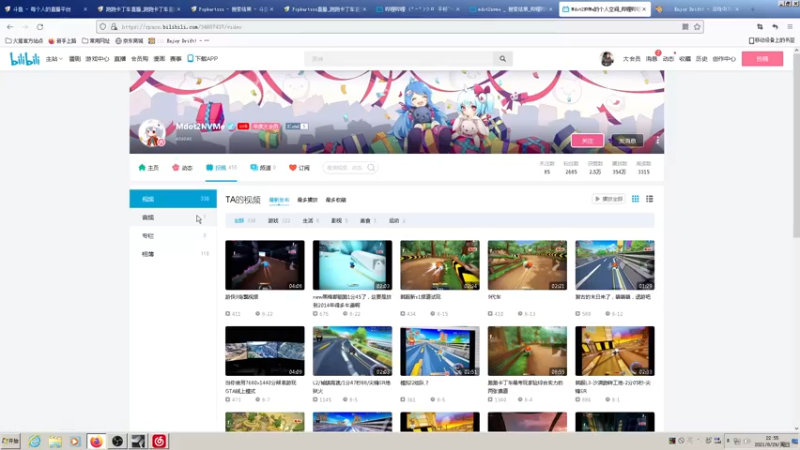
Task: Open Internet Explorer from the taskbar
Action: [34, 441]
